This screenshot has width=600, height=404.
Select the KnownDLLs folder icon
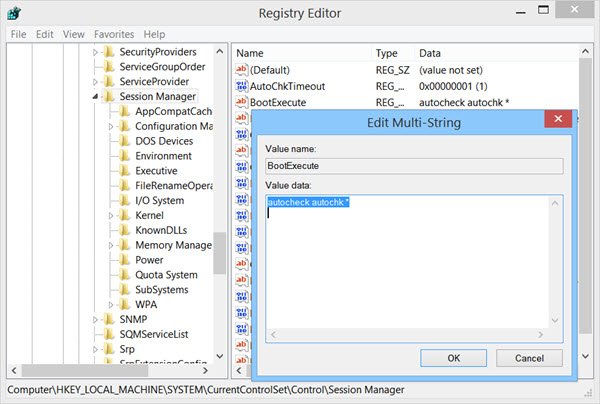pyautogui.click(x=125, y=230)
